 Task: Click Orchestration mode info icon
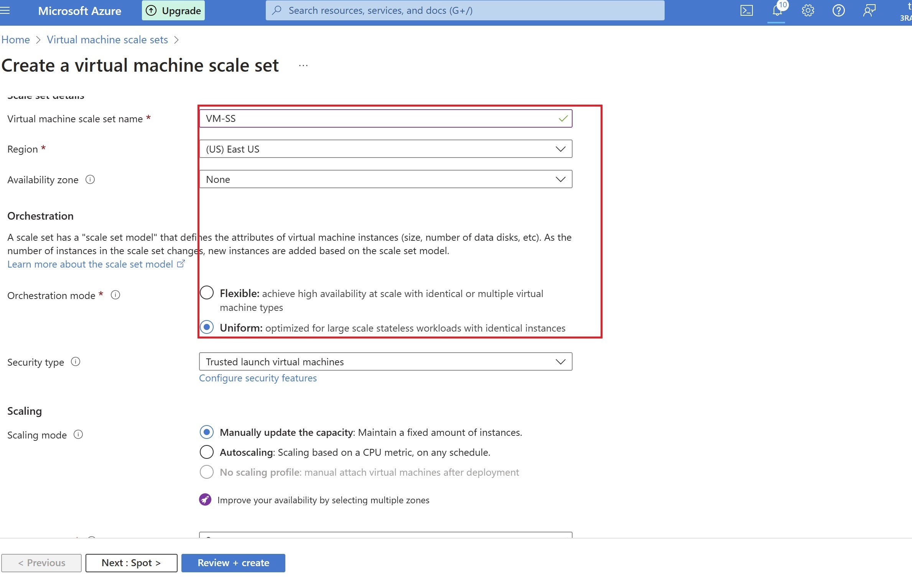(115, 295)
